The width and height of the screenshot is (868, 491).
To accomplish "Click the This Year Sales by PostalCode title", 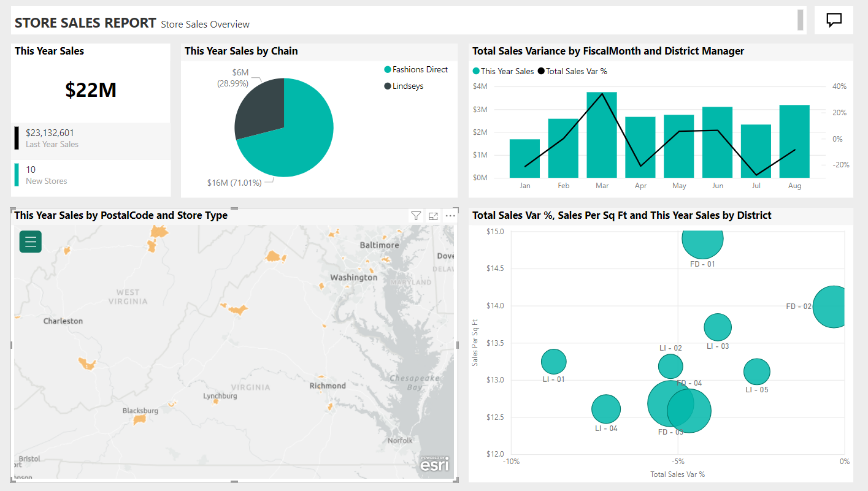I will point(121,215).
